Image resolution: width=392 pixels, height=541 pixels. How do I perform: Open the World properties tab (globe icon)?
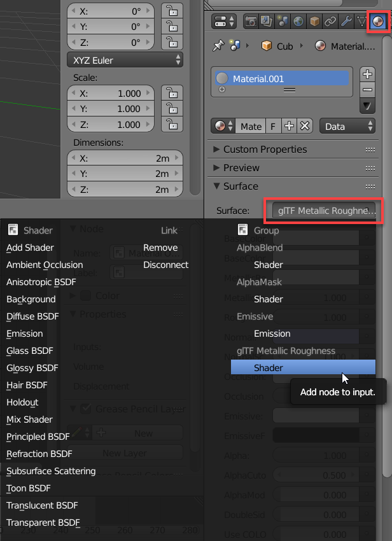pyautogui.click(x=298, y=22)
